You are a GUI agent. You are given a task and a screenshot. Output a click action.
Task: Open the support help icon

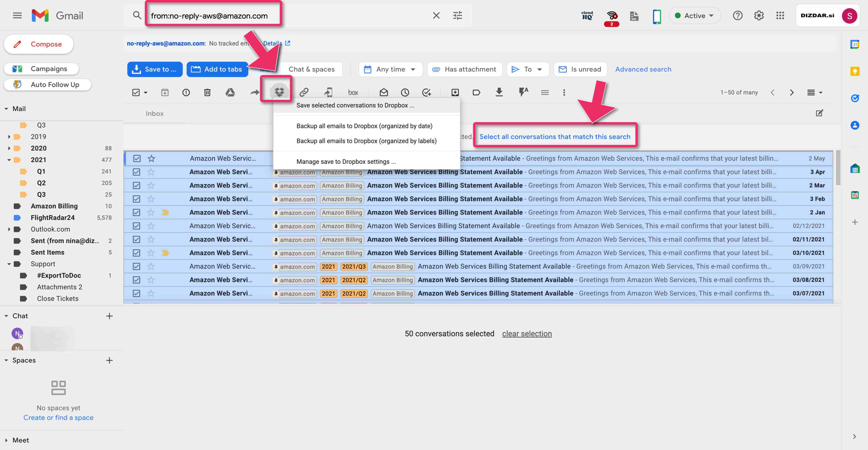click(x=737, y=15)
